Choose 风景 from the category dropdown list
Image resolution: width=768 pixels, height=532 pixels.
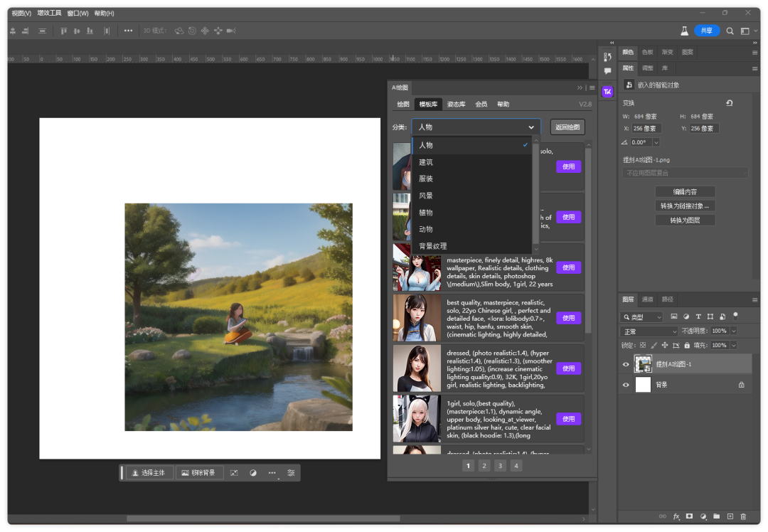click(426, 196)
